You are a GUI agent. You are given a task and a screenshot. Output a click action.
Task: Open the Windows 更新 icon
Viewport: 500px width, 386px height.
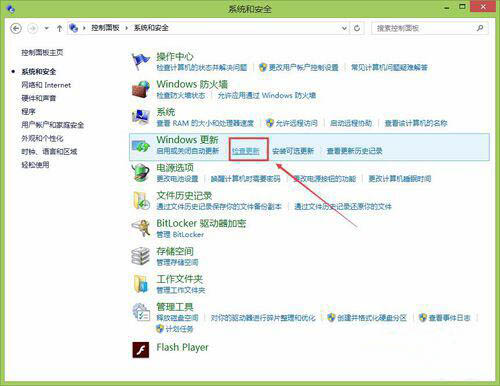coord(141,146)
